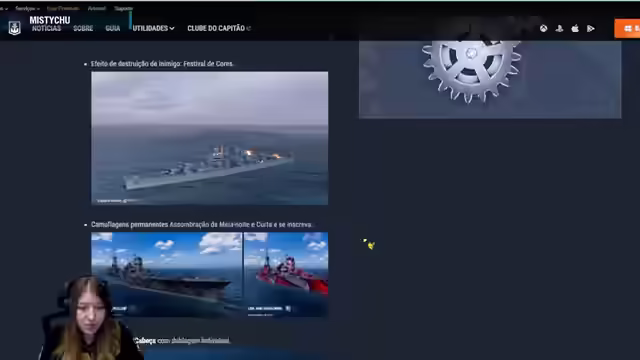Open the SOBRE menu item
This screenshot has width=640, height=360.
click(83, 28)
